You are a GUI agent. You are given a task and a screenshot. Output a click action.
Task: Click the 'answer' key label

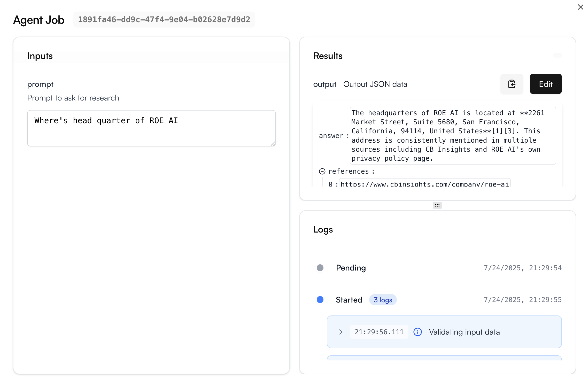[x=331, y=136]
